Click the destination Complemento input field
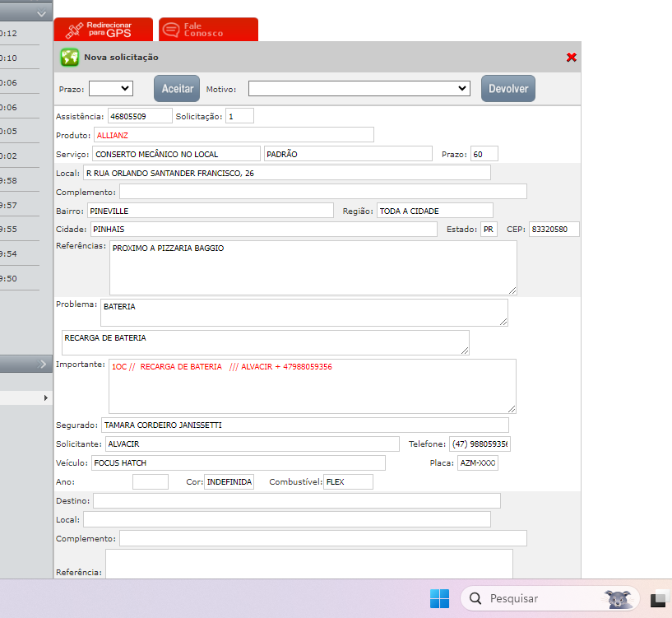 [x=323, y=538]
